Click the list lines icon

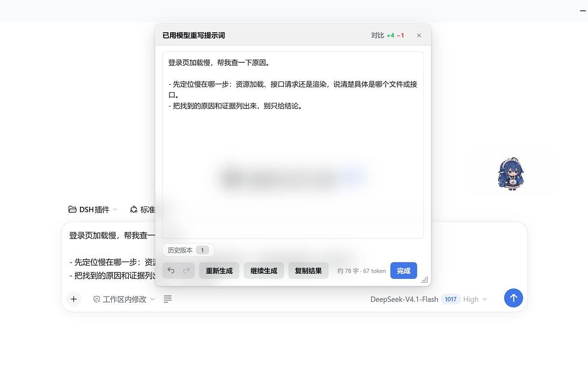pos(168,299)
